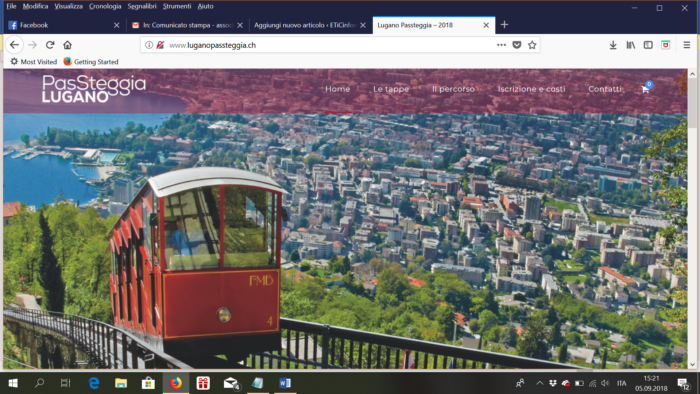
Task: Open Il percorso page
Action: (453, 89)
